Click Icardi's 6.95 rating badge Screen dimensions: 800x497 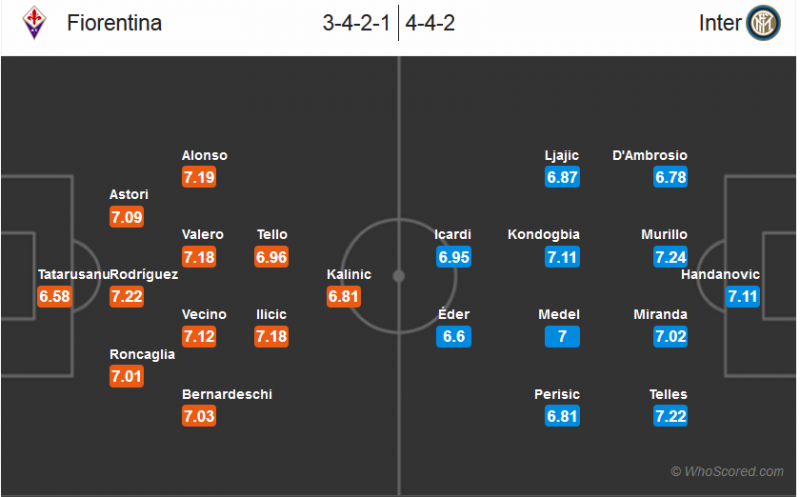[453, 257]
